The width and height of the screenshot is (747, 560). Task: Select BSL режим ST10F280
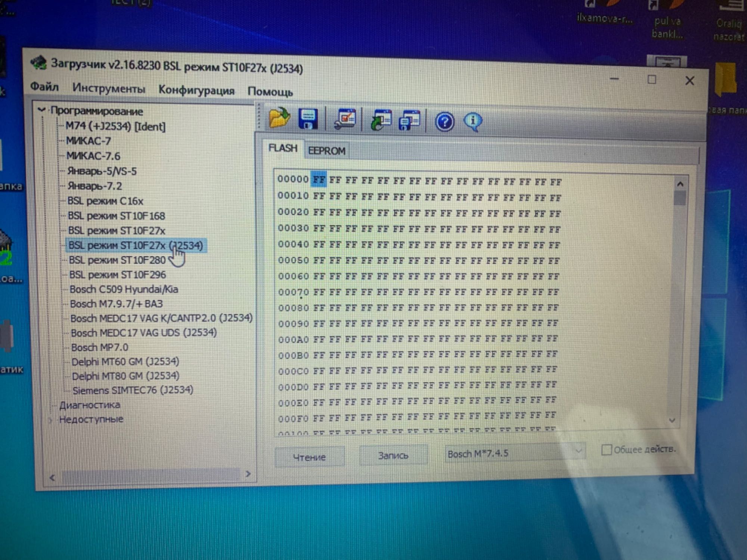[117, 260]
